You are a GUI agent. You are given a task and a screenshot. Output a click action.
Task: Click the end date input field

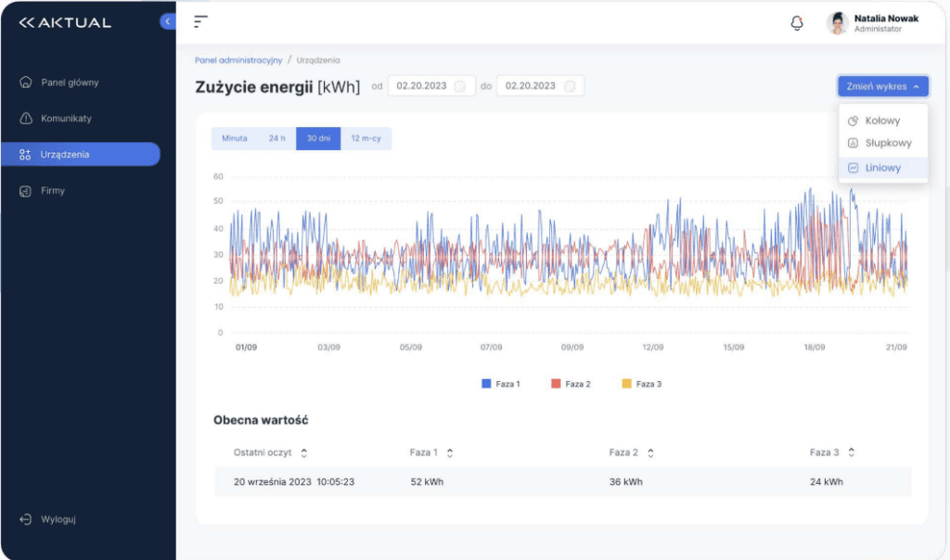click(x=535, y=85)
